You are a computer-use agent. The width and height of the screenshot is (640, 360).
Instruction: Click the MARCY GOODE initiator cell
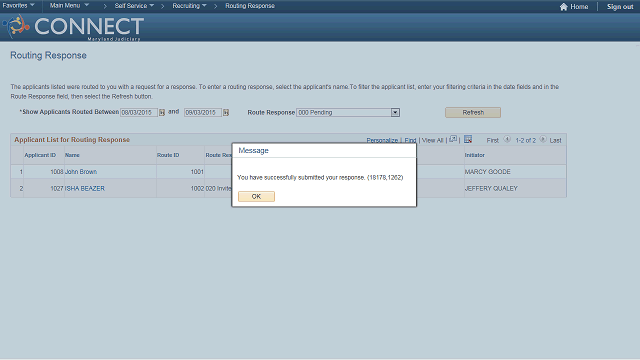pos(487,172)
